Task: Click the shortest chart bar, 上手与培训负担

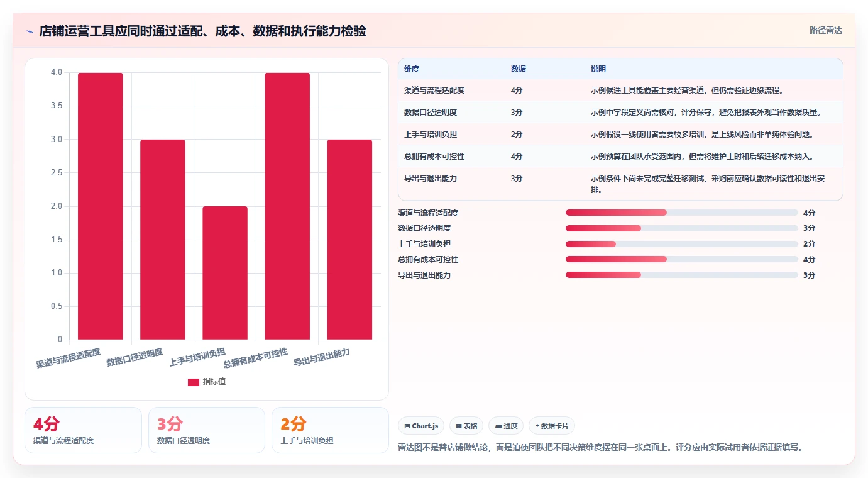Action: [225, 273]
